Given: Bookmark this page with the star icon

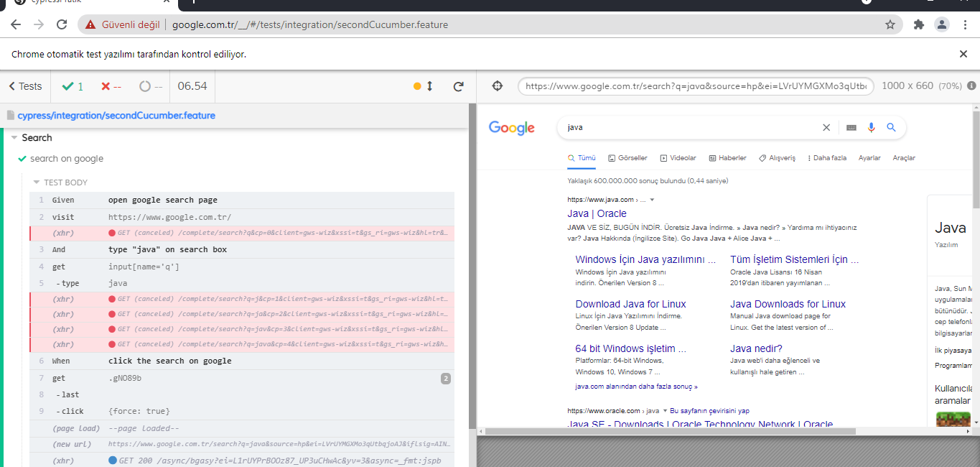Looking at the screenshot, I should pos(890,24).
